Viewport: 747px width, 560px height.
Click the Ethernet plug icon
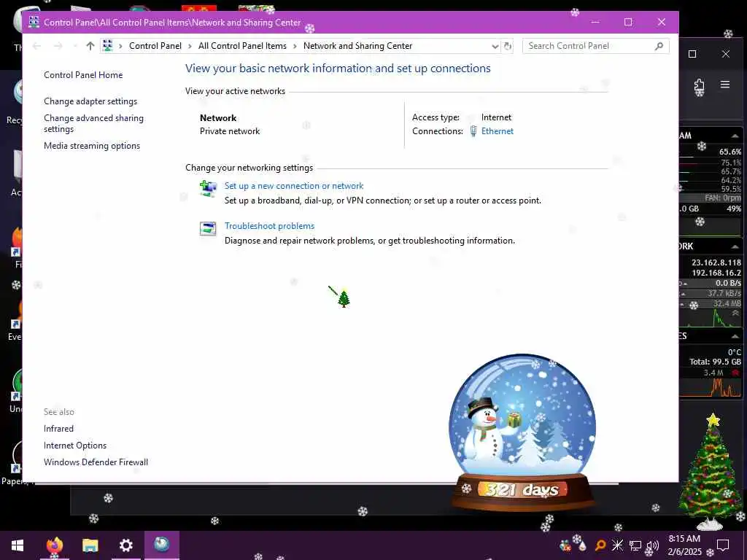(x=473, y=131)
